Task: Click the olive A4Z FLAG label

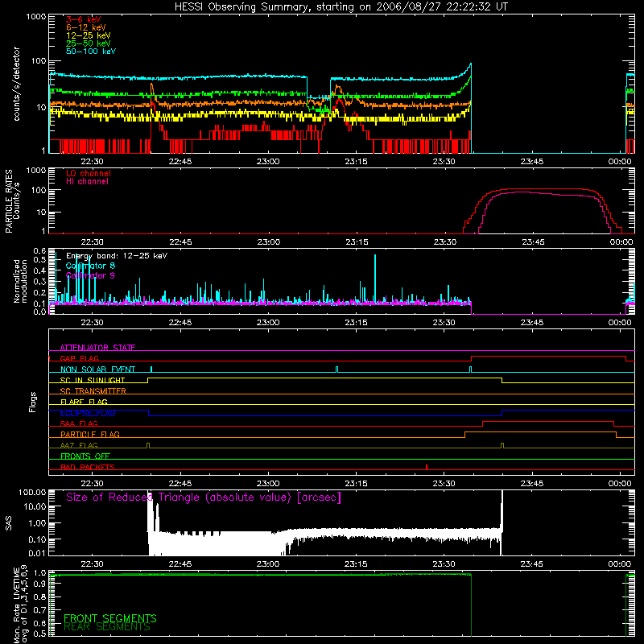Action: pyautogui.click(x=79, y=445)
